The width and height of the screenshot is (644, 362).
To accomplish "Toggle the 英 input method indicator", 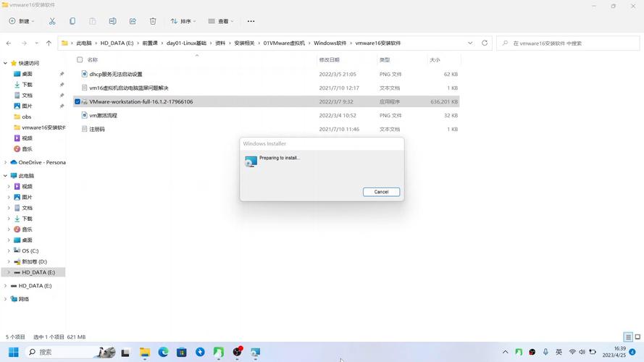I will pos(559,352).
